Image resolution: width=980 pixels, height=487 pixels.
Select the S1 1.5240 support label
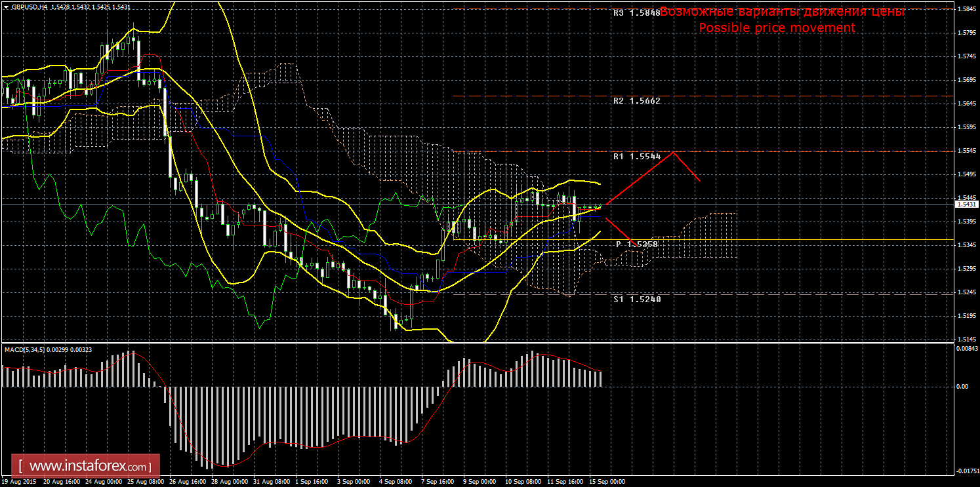coord(636,299)
